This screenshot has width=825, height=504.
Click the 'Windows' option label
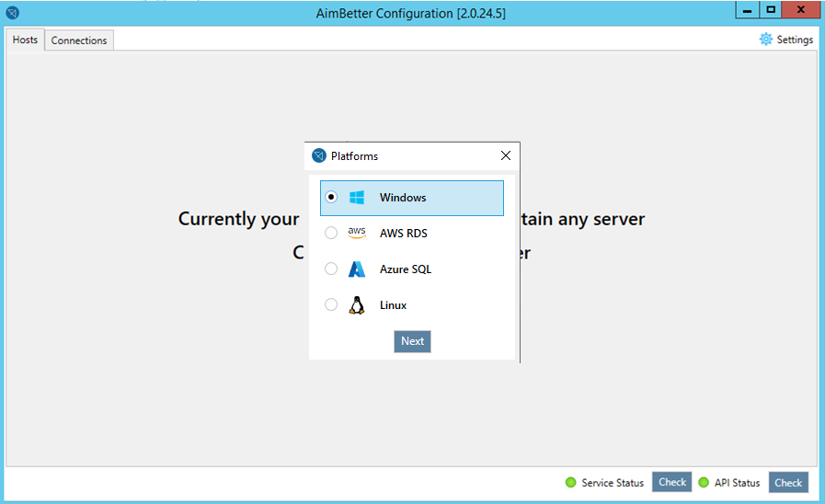point(403,198)
